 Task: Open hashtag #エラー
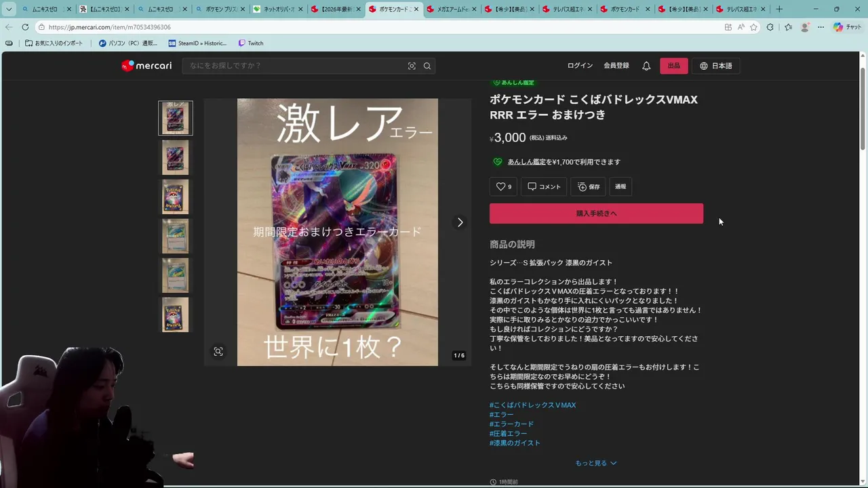point(502,415)
